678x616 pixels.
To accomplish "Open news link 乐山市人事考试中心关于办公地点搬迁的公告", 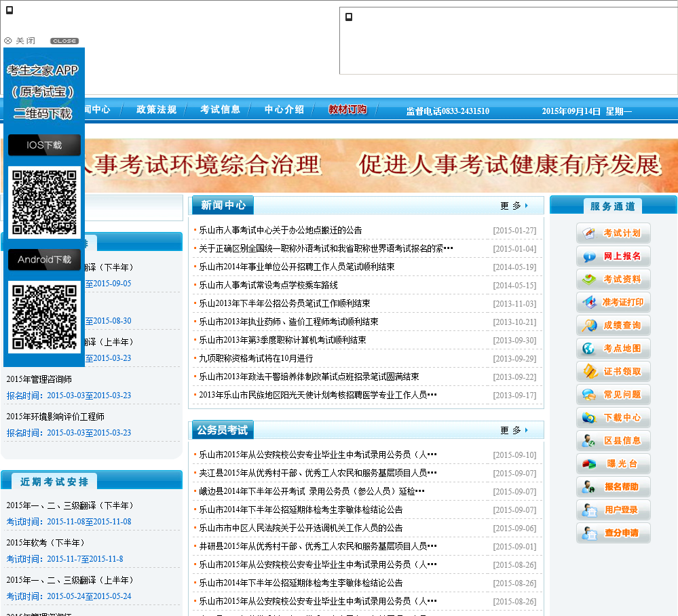I will pyautogui.click(x=280, y=230).
